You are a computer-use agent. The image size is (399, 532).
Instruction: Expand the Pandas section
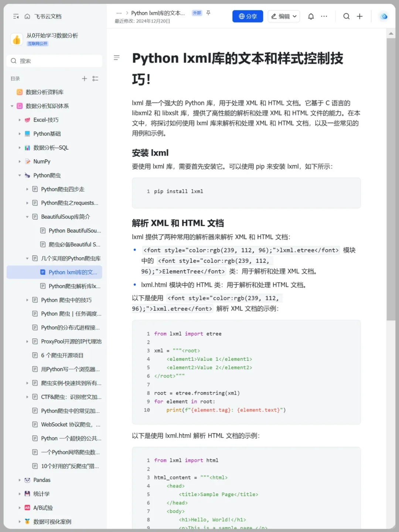click(20, 480)
